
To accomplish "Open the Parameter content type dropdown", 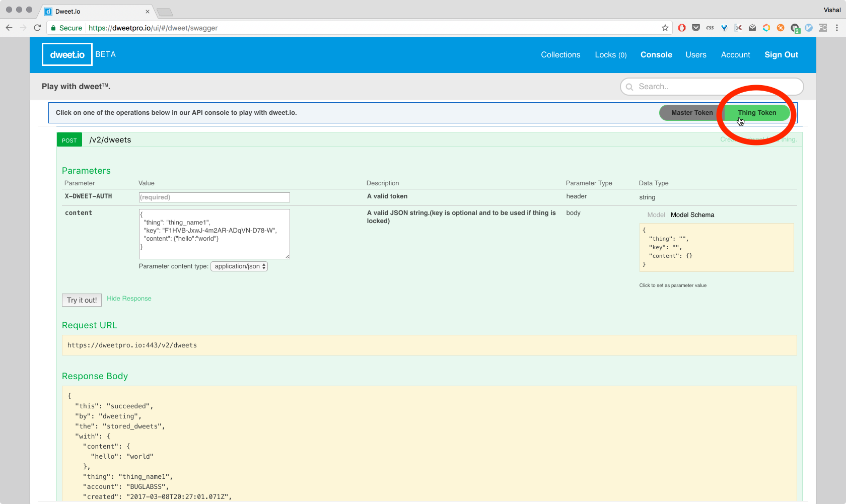I will (239, 266).
